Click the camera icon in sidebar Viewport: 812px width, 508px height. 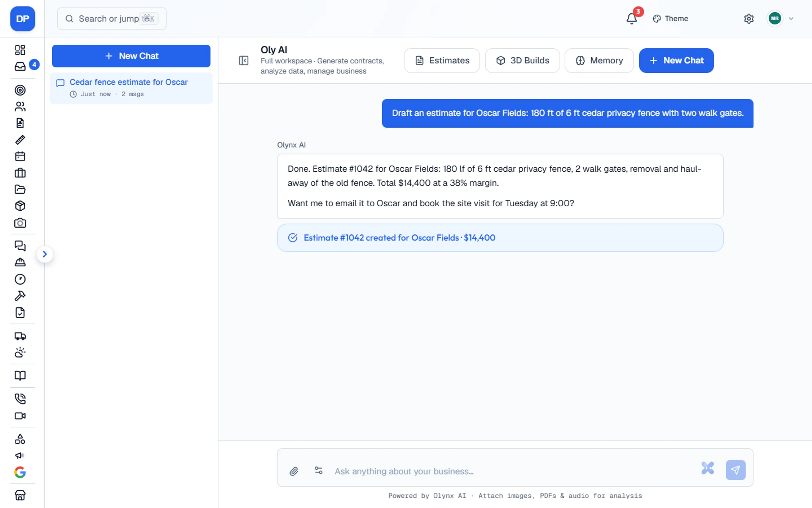(20, 223)
